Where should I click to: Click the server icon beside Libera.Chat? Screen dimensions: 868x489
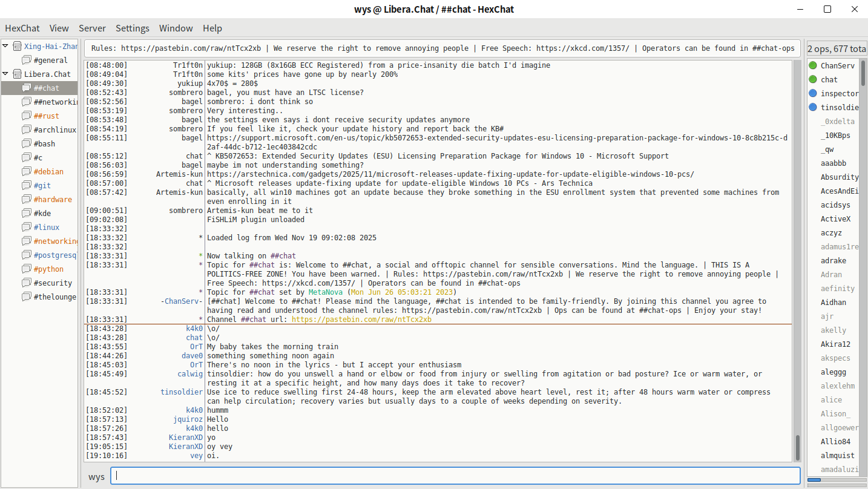[x=17, y=74]
